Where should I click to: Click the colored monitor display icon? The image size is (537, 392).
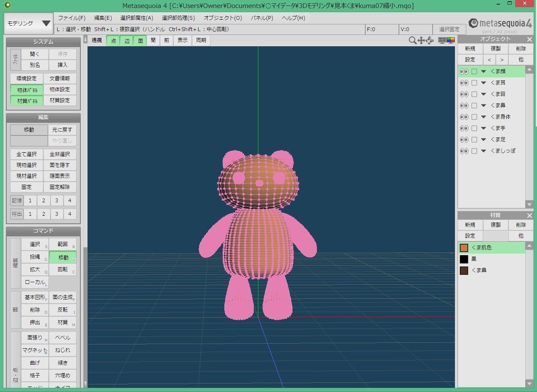tap(451, 40)
